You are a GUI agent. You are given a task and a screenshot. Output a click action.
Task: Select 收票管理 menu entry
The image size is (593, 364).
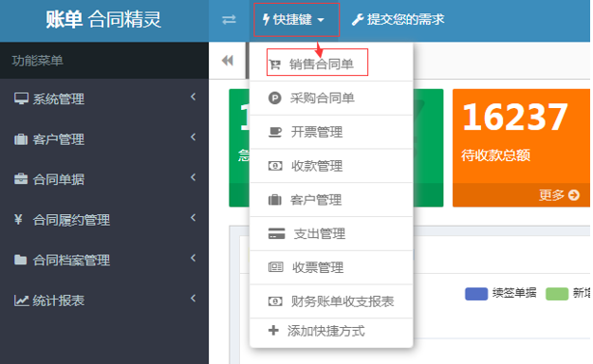point(331,267)
